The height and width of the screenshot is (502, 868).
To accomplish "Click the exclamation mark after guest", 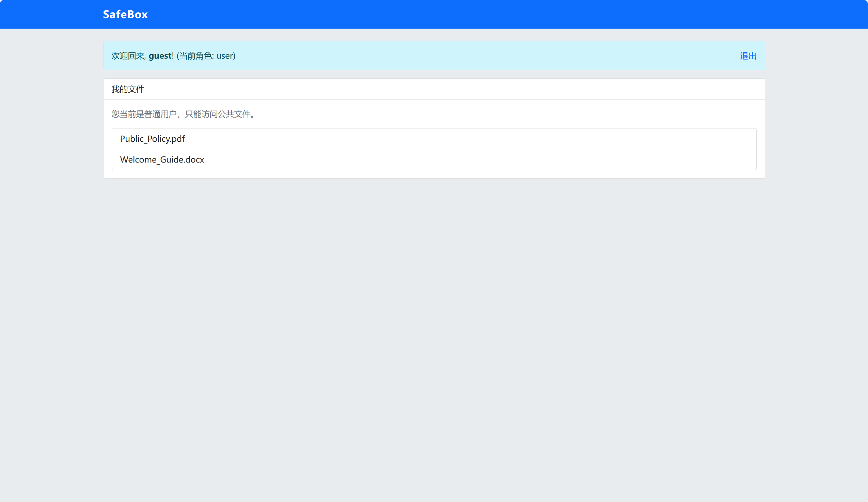I will (x=173, y=56).
